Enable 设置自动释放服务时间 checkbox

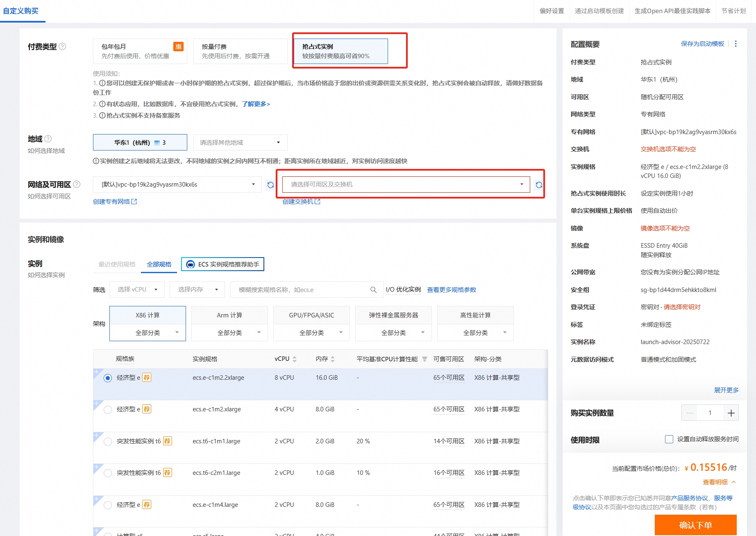coord(669,439)
